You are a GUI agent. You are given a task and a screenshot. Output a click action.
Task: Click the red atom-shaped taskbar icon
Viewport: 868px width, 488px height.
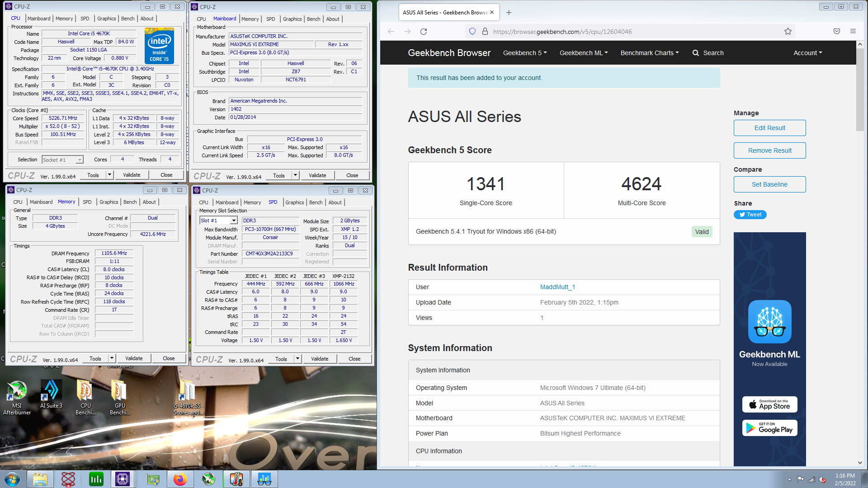tap(68, 479)
